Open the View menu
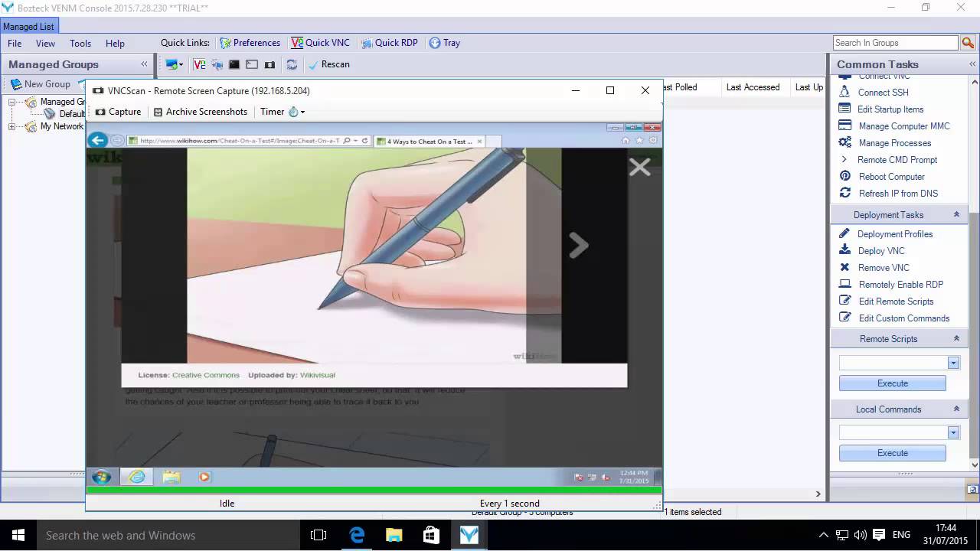980x551 pixels. 45,44
